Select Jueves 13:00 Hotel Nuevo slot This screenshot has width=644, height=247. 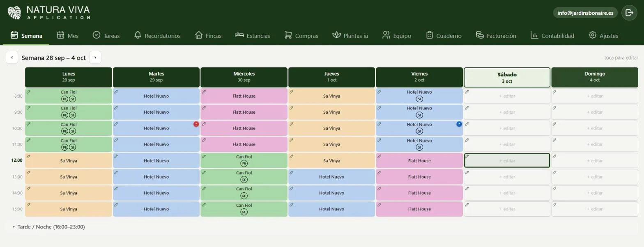tap(331, 177)
